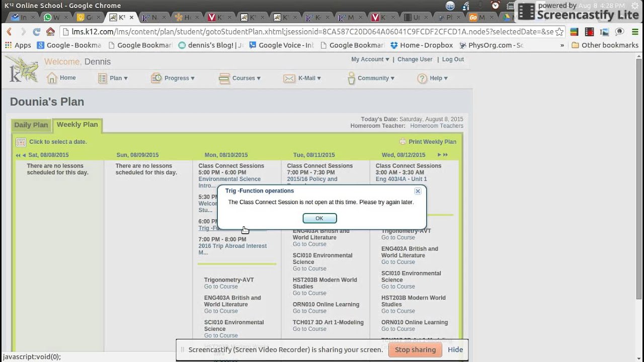Jump back a week with double-left arrows

point(18,155)
